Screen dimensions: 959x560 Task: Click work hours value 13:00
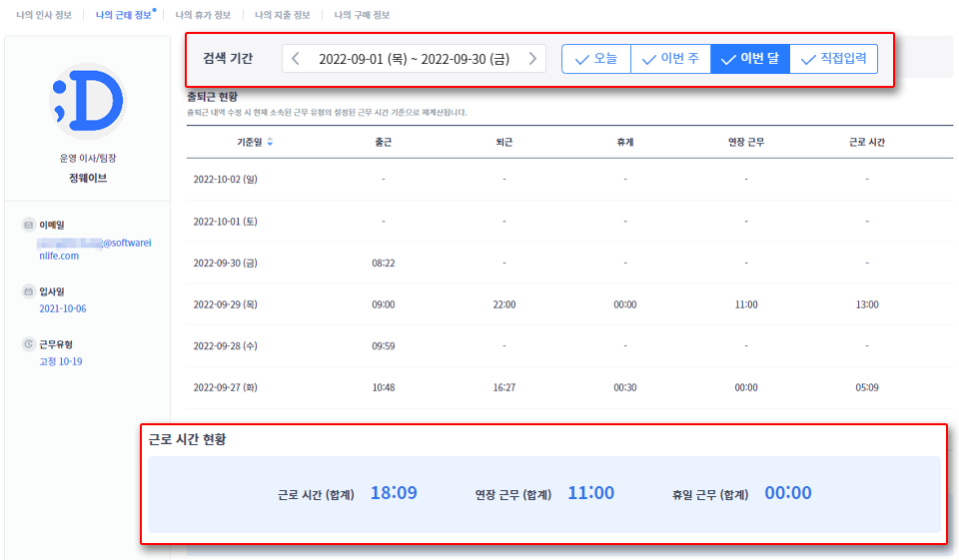[867, 304]
